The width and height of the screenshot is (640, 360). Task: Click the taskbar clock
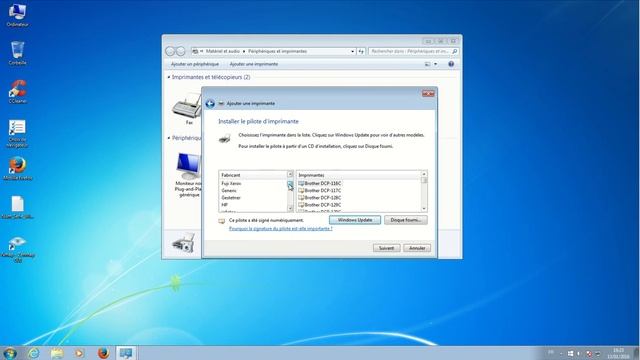pos(618,353)
